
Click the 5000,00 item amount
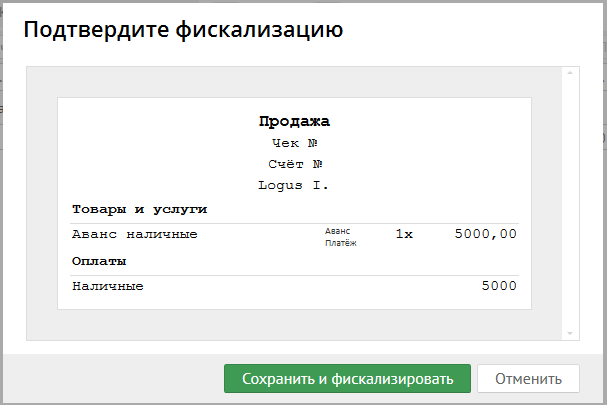coord(485,235)
